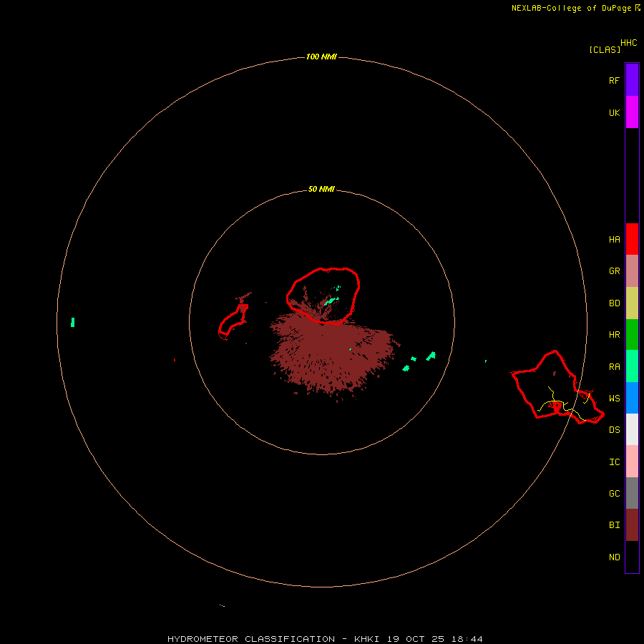644x644 pixels.
Task: Click the UK magenta legend swatch
Action: [x=632, y=112]
